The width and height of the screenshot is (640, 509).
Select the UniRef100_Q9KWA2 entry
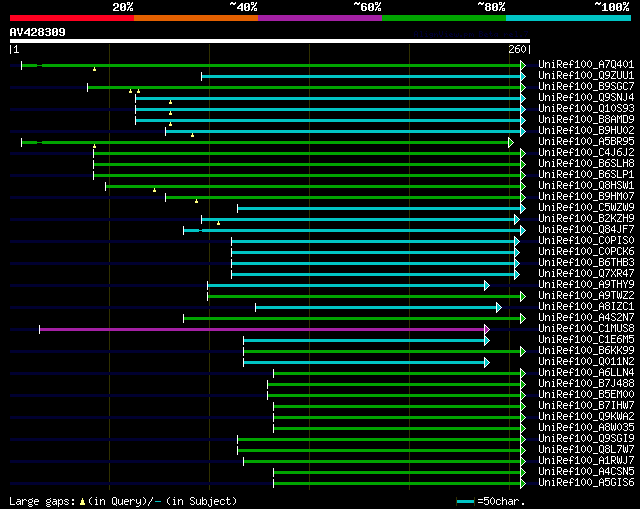click(586, 417)
